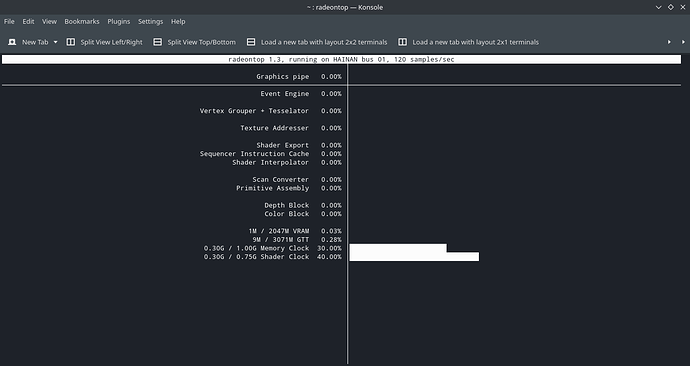Image resolution: width=690 pixels, height=366 pixels.
Task: Click the Memory Clock usage bar
Action: point(398,248)
